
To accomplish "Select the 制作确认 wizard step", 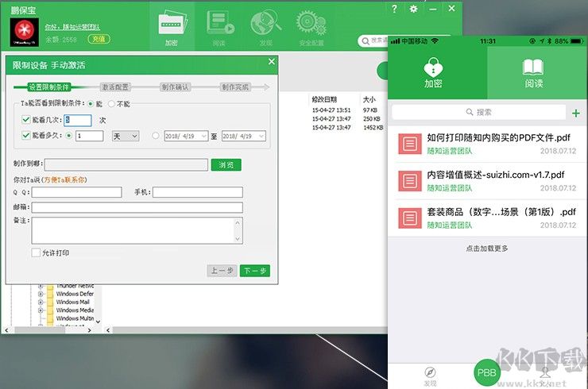I will click(175, 87).
